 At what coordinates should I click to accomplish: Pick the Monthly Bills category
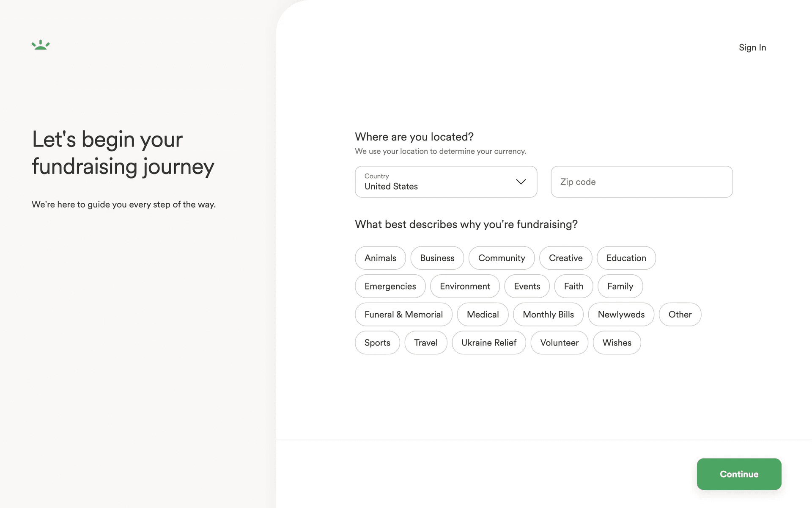tap(548, 315)
